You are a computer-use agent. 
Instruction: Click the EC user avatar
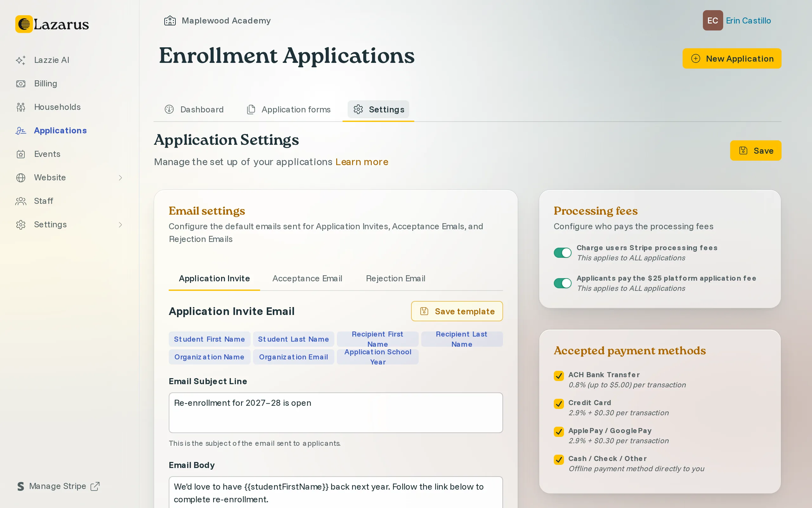713,21
